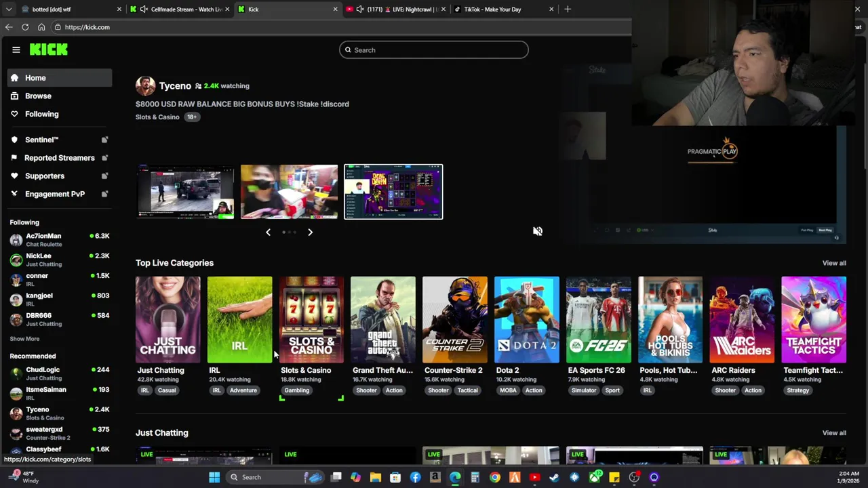The width and height of the screenshot is (868, 488).
Task: Expand Following list with Show more
Action: [x=24, y=339]
